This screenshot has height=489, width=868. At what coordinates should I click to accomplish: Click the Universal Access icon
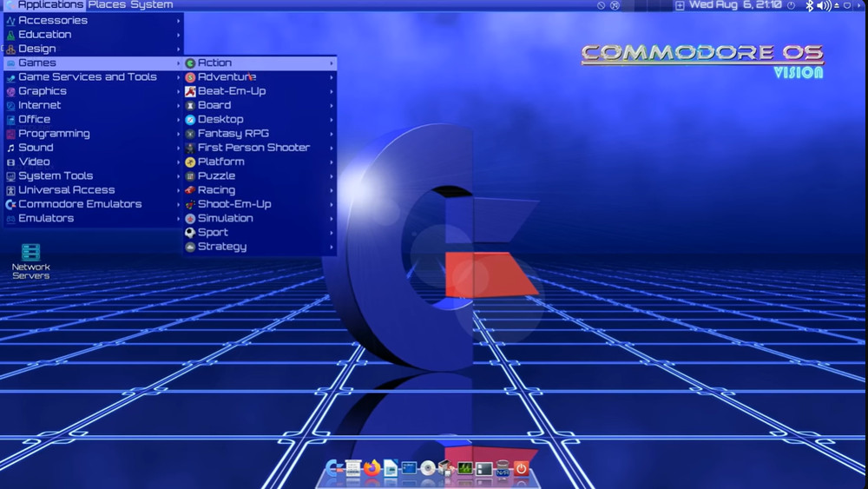(10, 190)
